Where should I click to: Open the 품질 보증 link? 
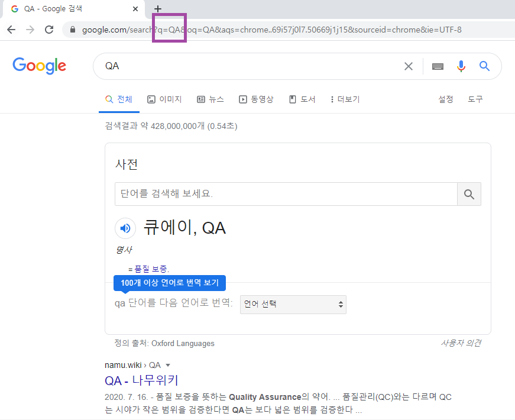pos(151,269)
